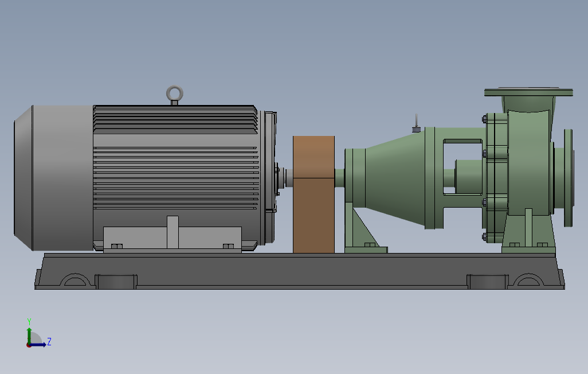Viewport: 588px width, 374px height.
Task: Click the volute casing support foot
Action: 528,231
